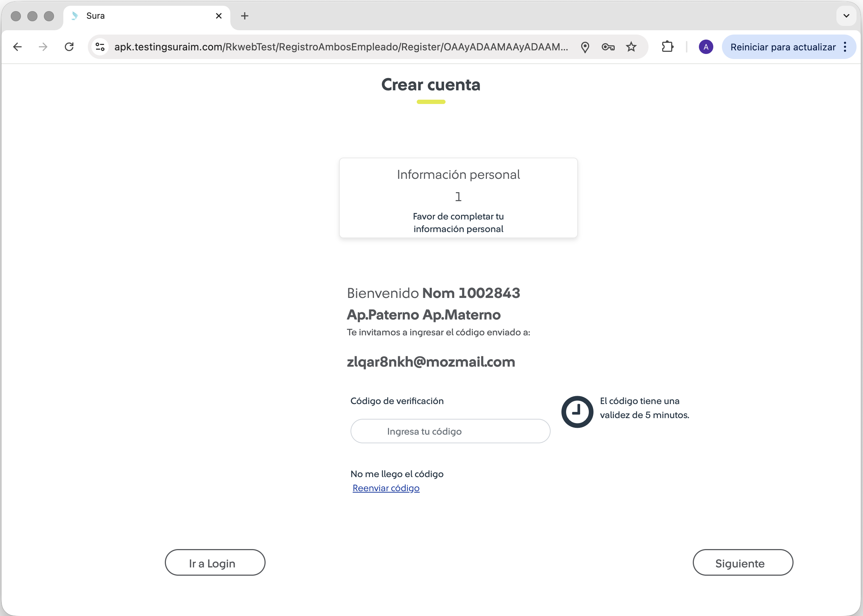Open the saved passwords key icon
This screenshot has height=616, width=863.
click(608, 47)
